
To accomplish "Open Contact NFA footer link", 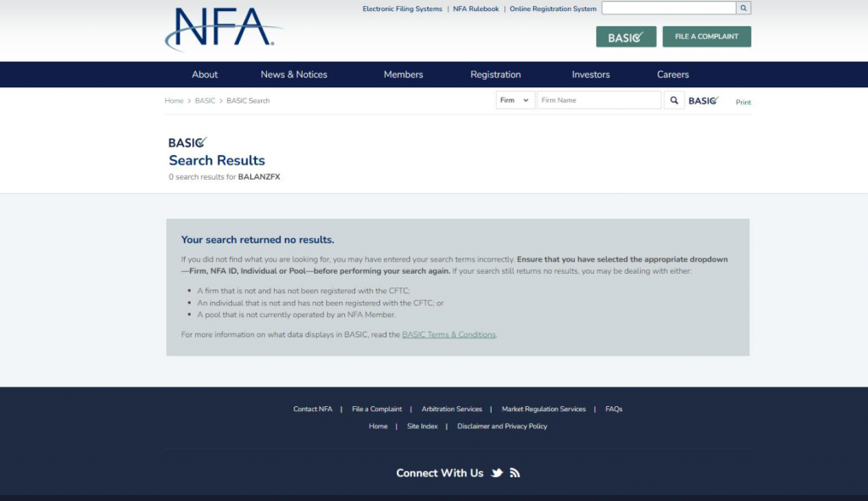I will (313, 409).
